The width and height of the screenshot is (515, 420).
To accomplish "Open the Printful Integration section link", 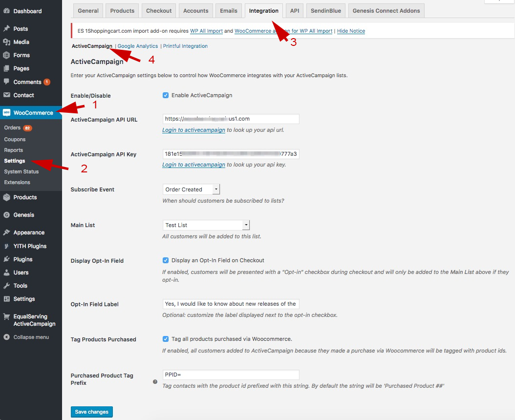I will 185,46.
